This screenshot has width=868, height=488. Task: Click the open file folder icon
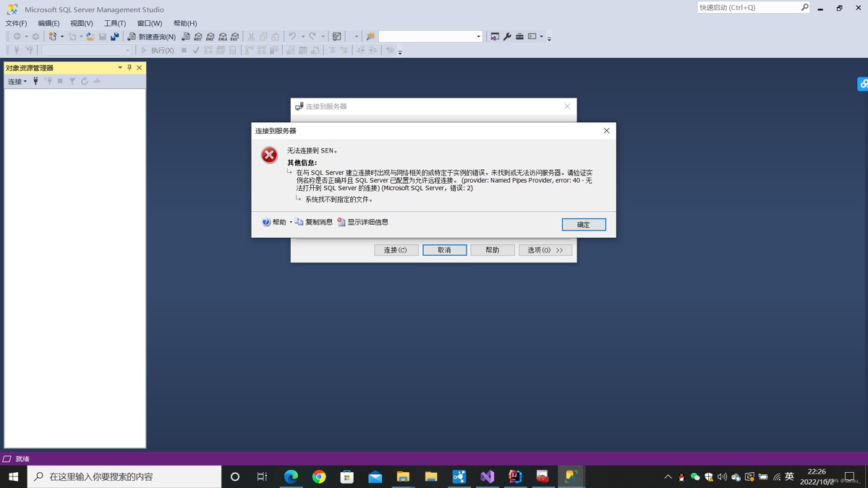coord(90,36)
